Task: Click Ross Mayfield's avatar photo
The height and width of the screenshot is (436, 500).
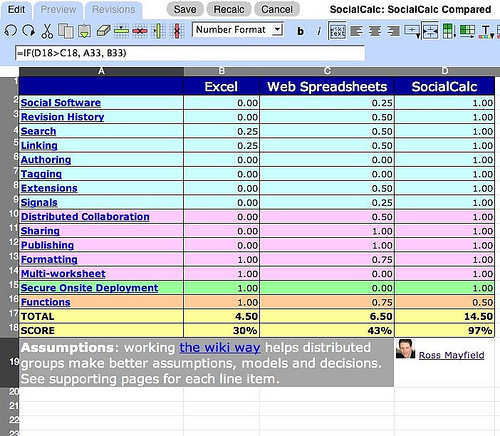Action: [x=406, y=349]
